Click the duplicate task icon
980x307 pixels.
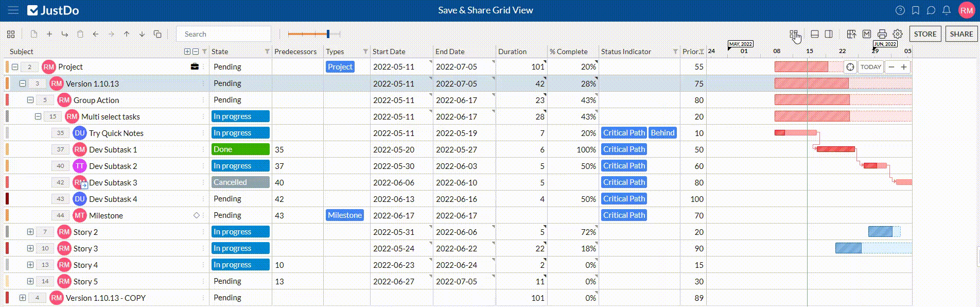tap(157, 34)
